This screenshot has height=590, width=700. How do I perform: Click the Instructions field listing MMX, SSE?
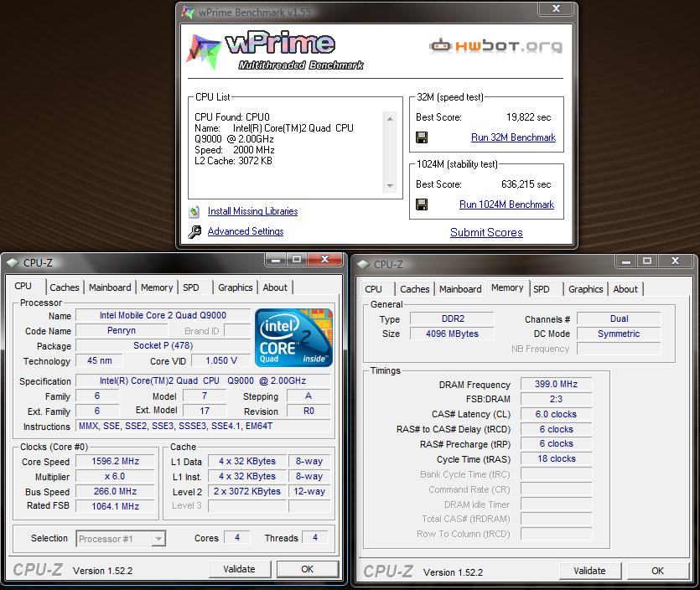coord(203,427)
